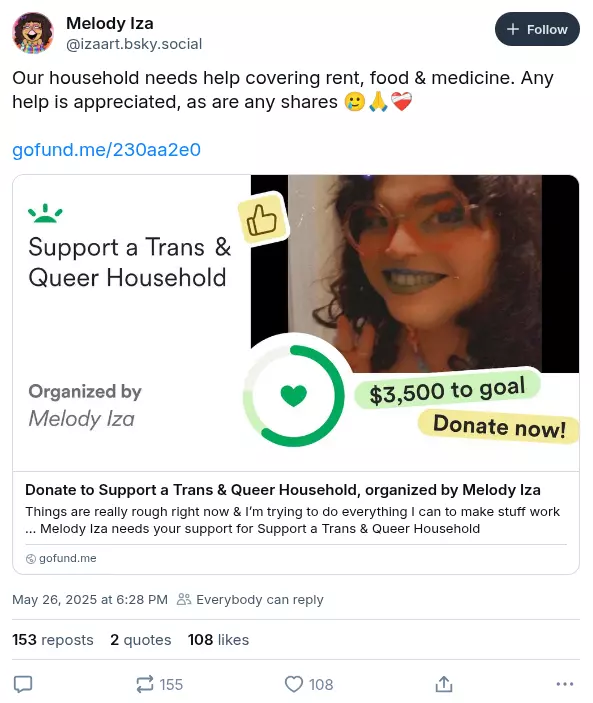Open the campaign photo thumbnail
The width and height of the screenshot is (593, 703).
tap(415, 273)
